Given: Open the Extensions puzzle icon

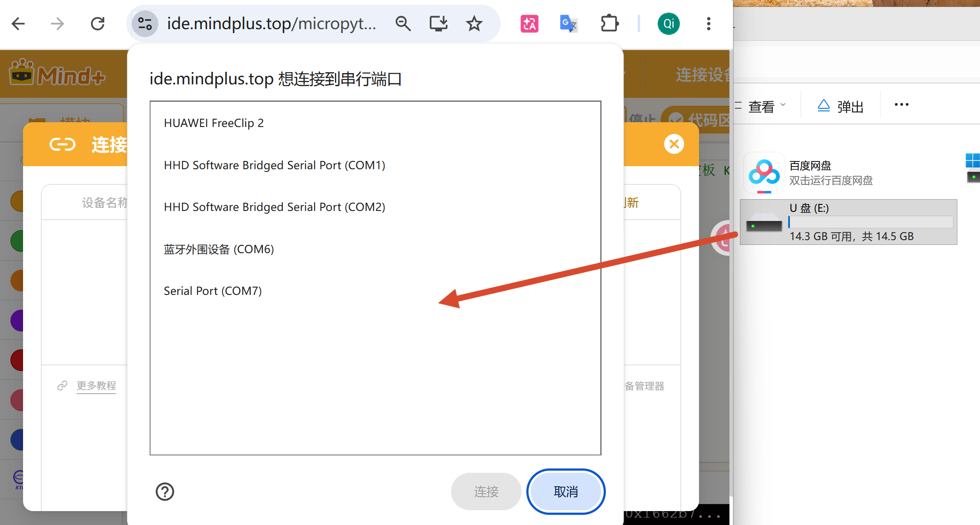Looking at the screenshot, I should 609,23.
